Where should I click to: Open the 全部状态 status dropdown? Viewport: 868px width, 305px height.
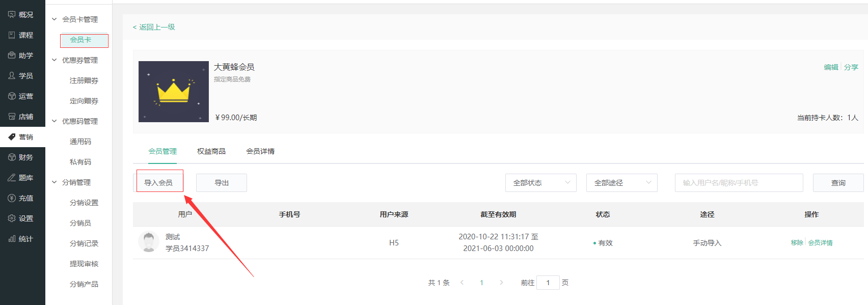coord(541,183)
